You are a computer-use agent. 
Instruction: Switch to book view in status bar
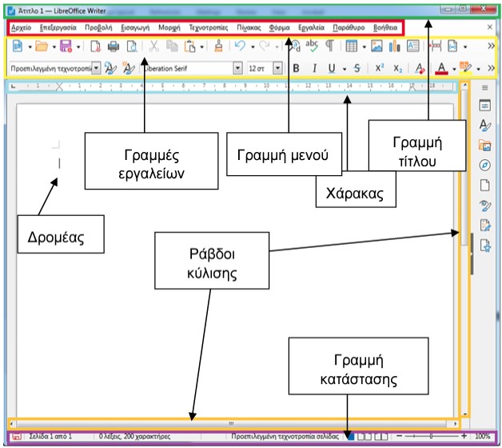click(x=381, y=436)
